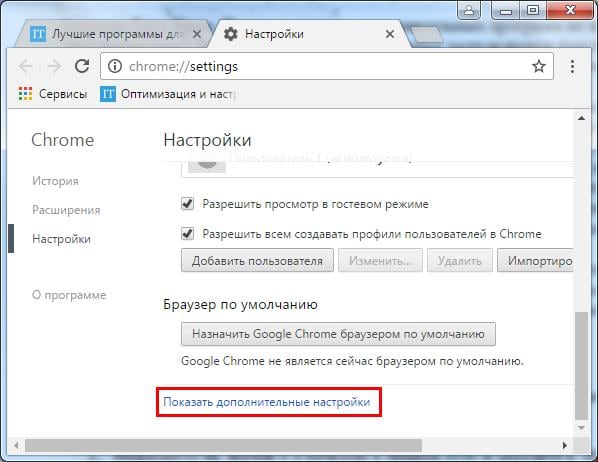
Task: Minimize the Chrome window
Action: click(x=506, y=10)
